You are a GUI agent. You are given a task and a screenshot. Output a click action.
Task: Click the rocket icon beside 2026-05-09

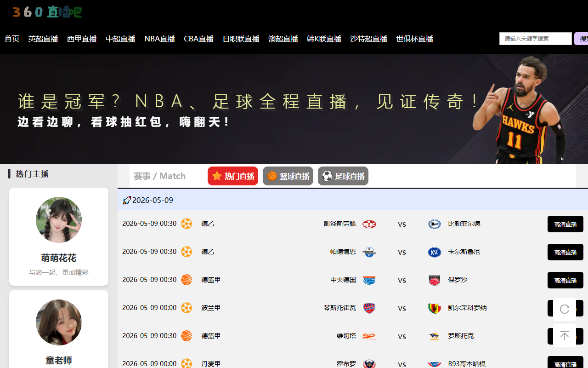[127, 200]
